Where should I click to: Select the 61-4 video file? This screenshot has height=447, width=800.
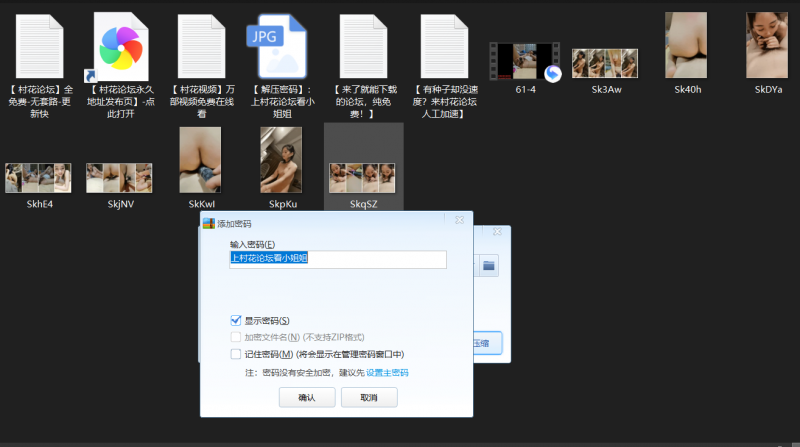click(x=524, y=61)
